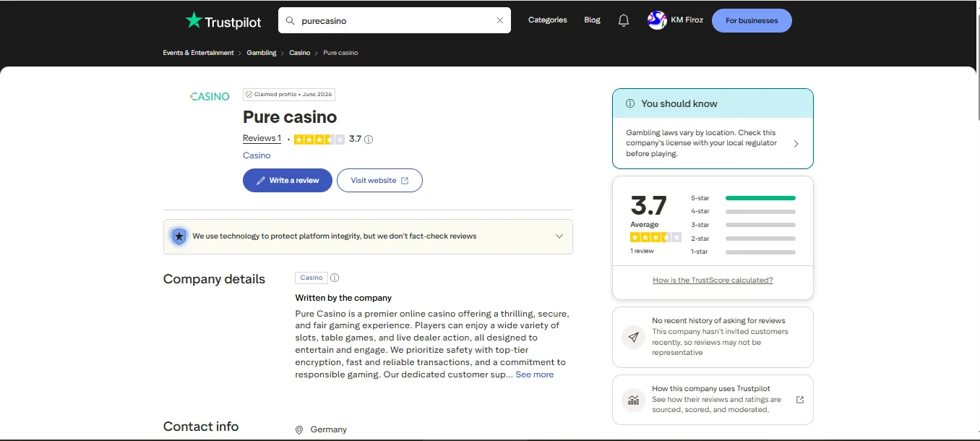Screen dimensions: 980x441
Task: Click the Claimed profile badge
Action: pyautogui.click(x=289, y=95)
